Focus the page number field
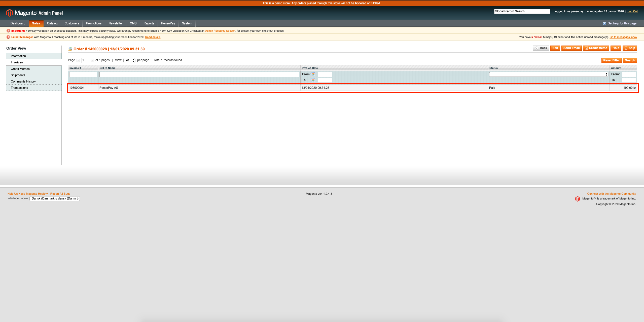This screenshot has height=322, width=644. [x=85, y=60]
